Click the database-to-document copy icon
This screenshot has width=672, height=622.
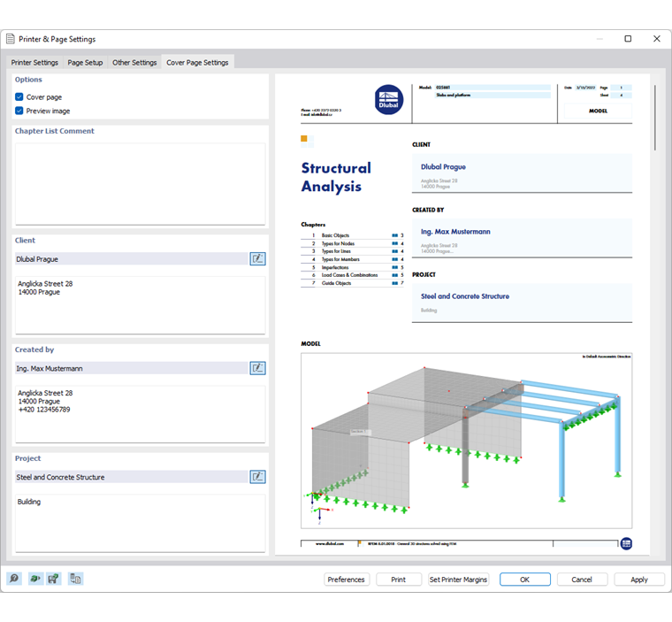tap(75, 579)
